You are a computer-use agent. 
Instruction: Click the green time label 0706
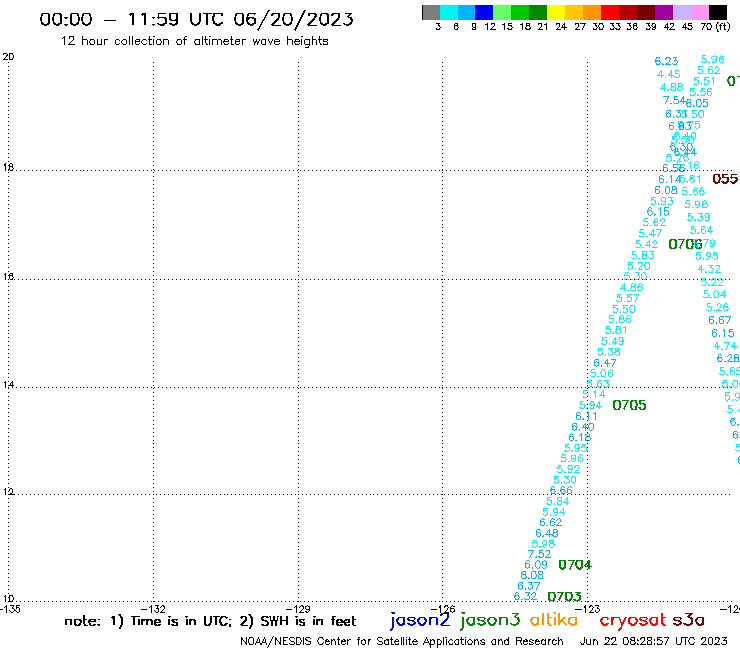[685, 244]
